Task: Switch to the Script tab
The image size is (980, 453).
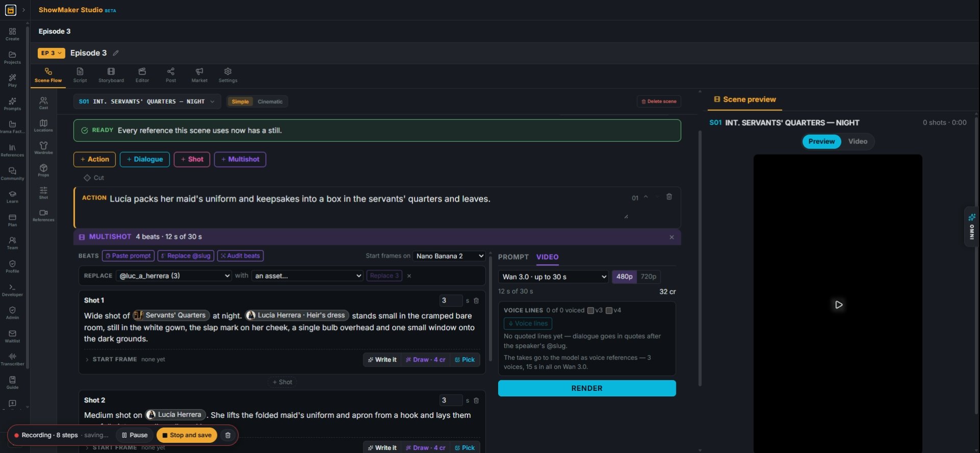Action: (x=80, y=75)
